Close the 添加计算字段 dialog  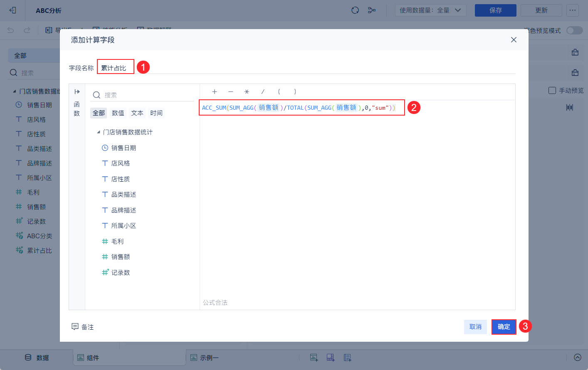point(514,40)
